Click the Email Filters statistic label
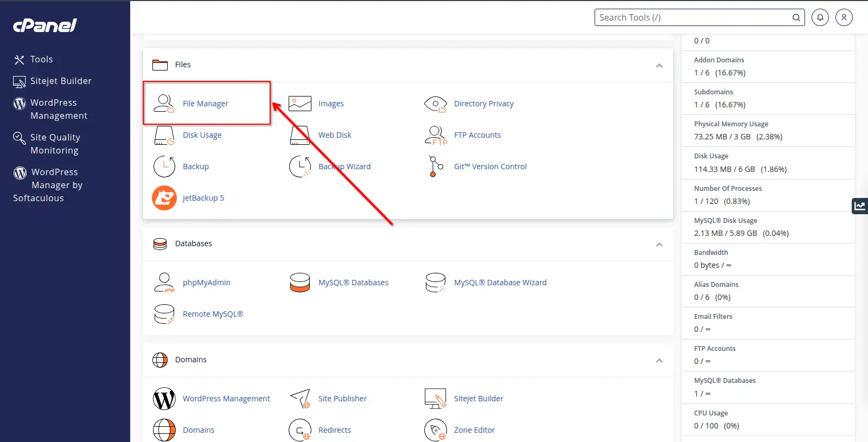The height and width of the screenshot is (442, 868). tap(713, 317)
